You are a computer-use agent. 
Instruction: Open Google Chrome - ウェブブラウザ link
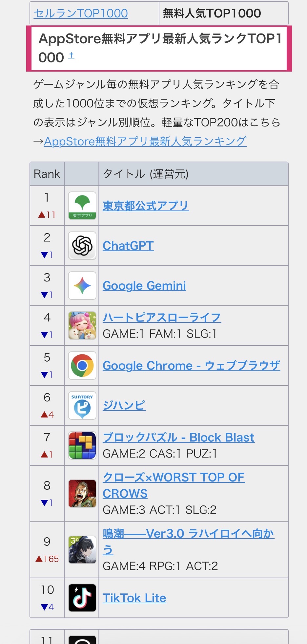coord(191,366)
